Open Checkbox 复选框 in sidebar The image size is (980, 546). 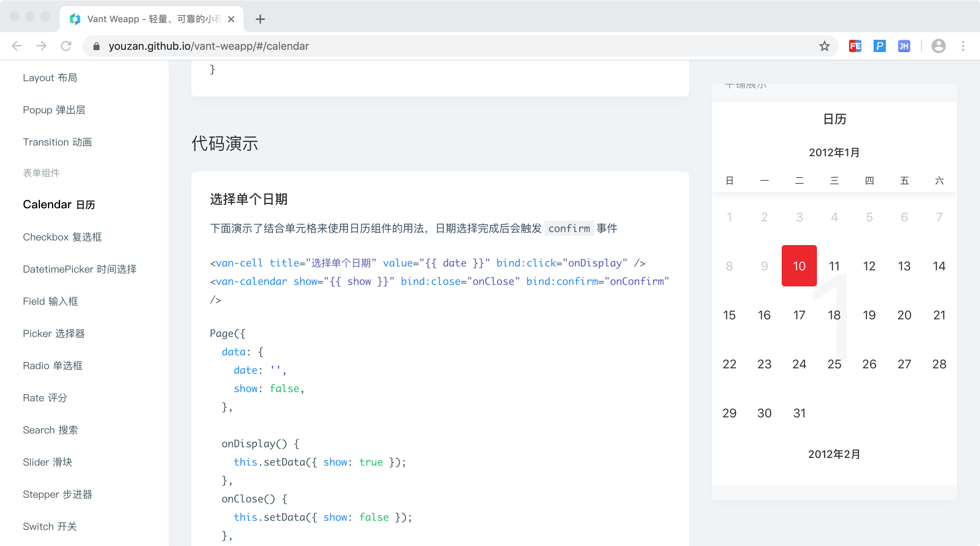pyautogui.click(x=62, y=237)
